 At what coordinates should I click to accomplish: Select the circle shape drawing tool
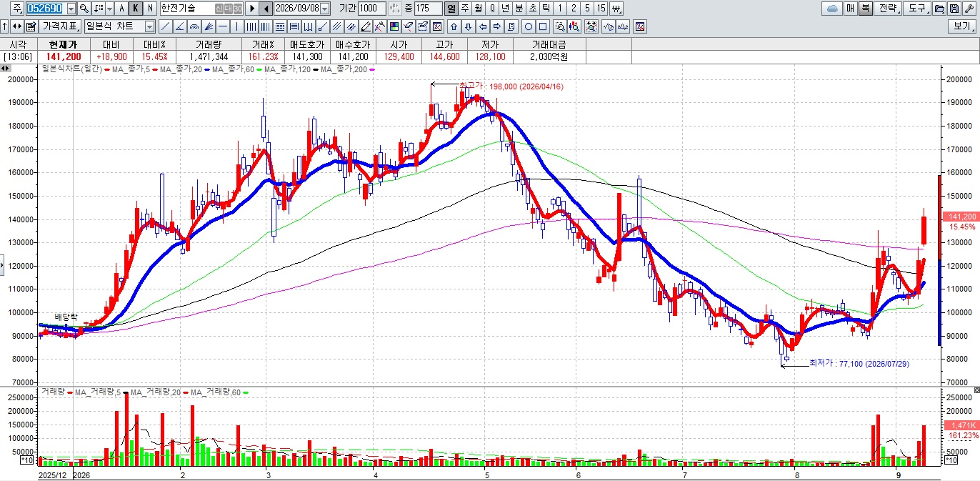click(x=529, y=26)
